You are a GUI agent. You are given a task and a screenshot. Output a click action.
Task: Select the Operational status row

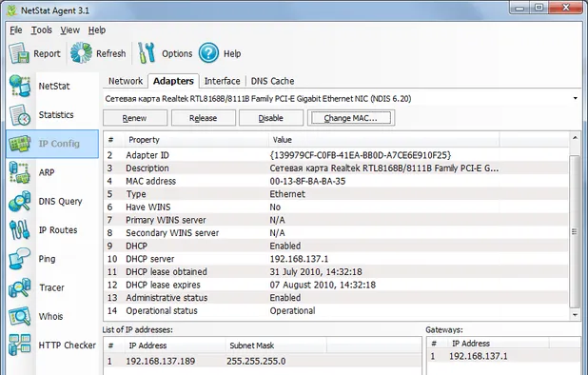click(x=336, y=310)
